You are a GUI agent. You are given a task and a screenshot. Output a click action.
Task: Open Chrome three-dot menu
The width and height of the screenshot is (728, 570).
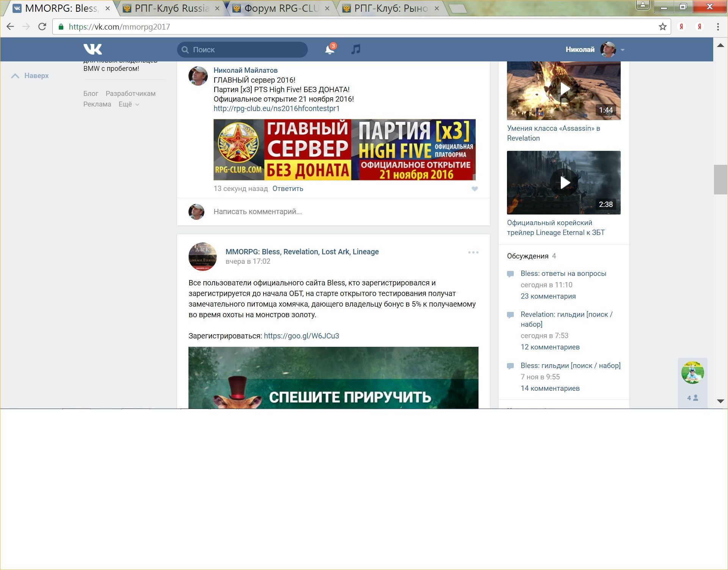pyautogui.click(x=718, y=27)
